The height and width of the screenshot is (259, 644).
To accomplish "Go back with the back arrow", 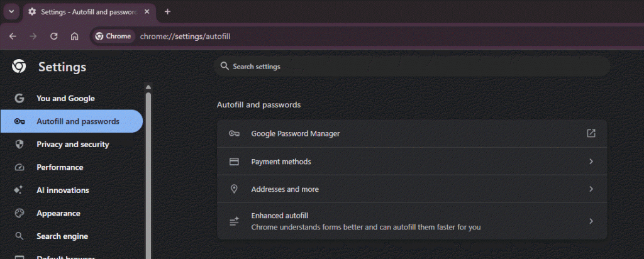I will 13,36.
